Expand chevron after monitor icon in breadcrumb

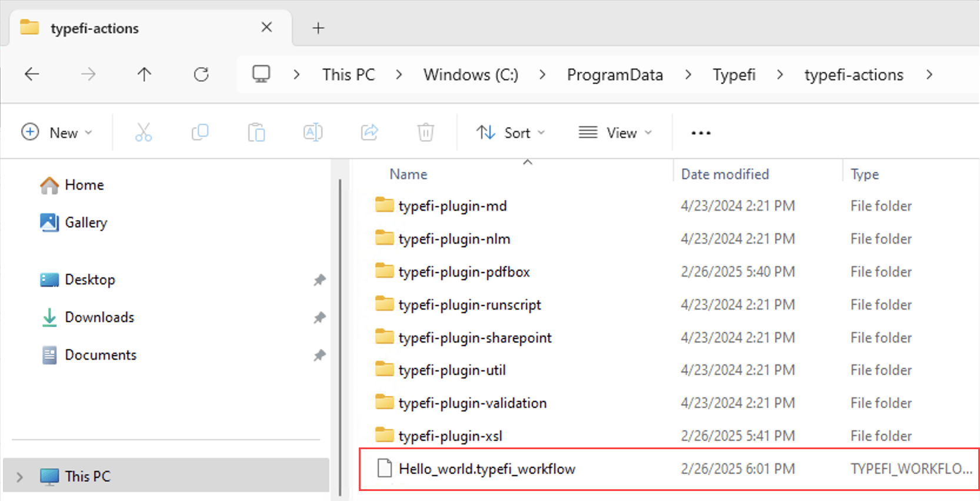[296, 75]
